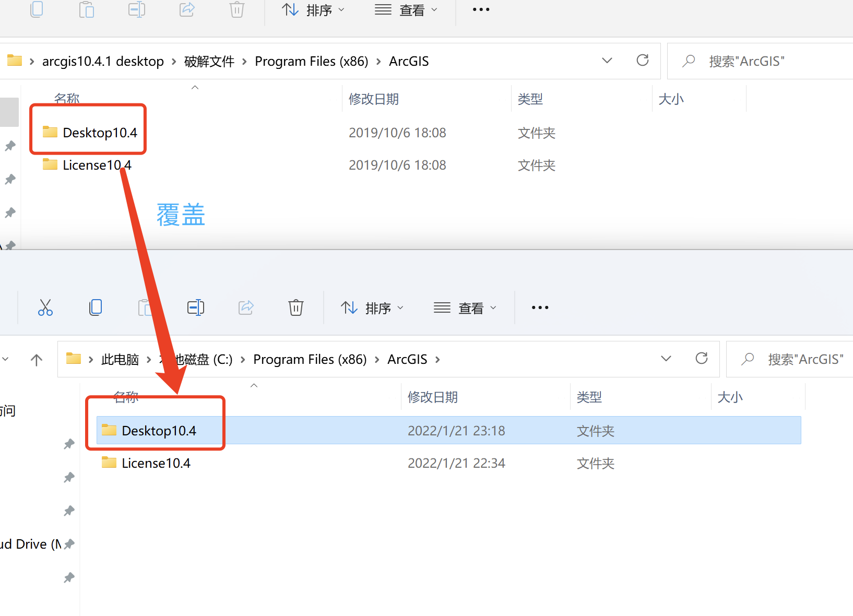Viewport: 853px width, 616px height.
Task: Refresh the lower window folder view
Action: pos(702,358)
